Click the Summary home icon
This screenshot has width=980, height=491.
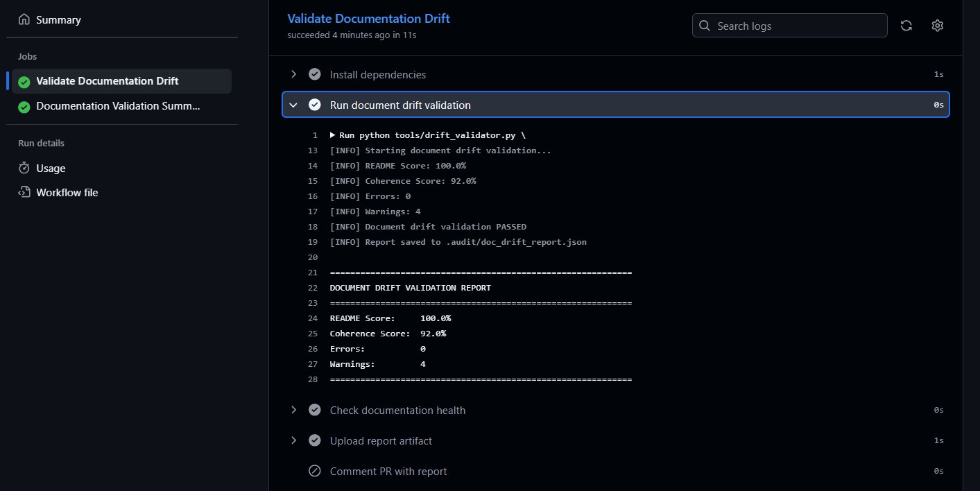coord(24,20)
